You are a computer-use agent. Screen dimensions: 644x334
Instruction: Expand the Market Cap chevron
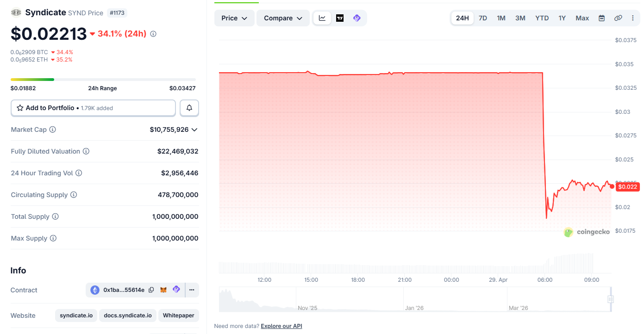click(194, 130)
